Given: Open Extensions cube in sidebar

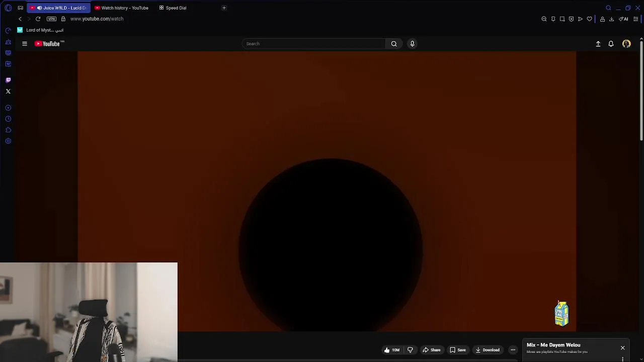Looking at the screenshot, I should point(8,130).
